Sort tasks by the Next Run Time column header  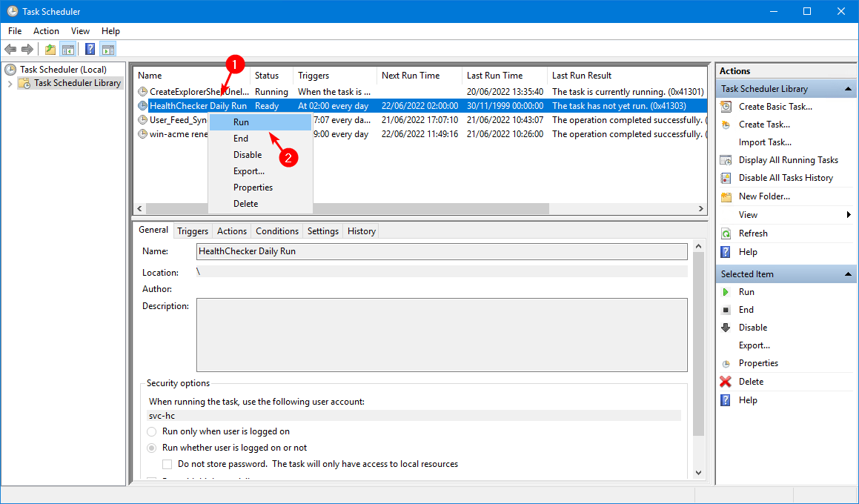[419, 76]
